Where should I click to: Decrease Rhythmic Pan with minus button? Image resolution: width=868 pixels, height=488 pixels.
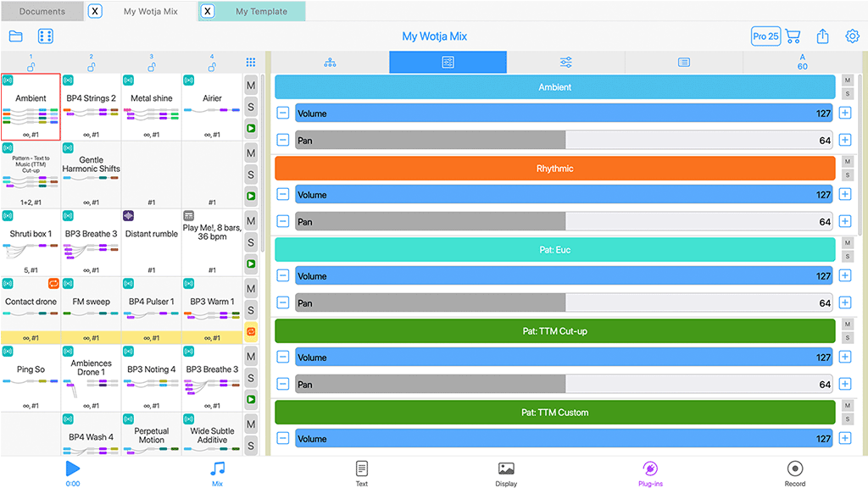pyautogui.click(x=283, y=222)
